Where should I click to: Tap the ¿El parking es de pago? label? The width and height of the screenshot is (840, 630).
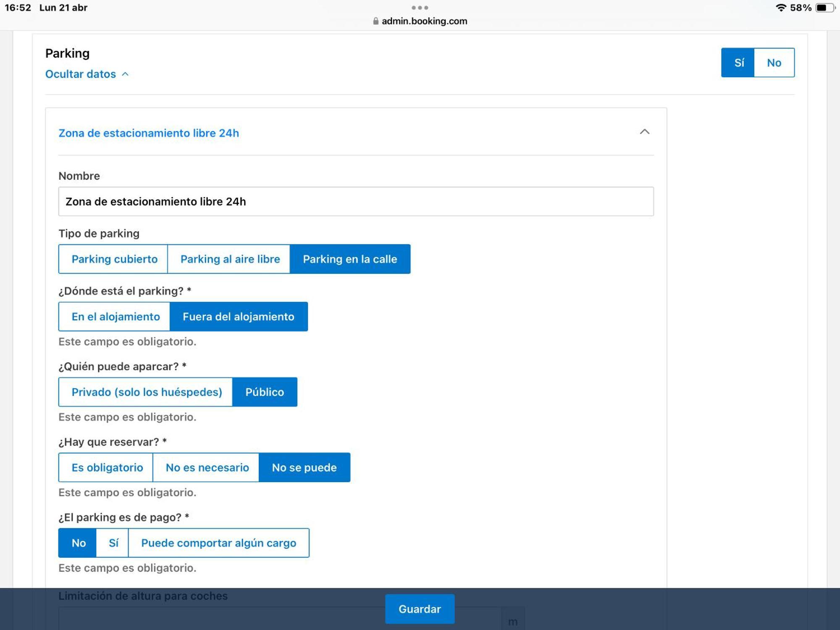coord(124,517)
